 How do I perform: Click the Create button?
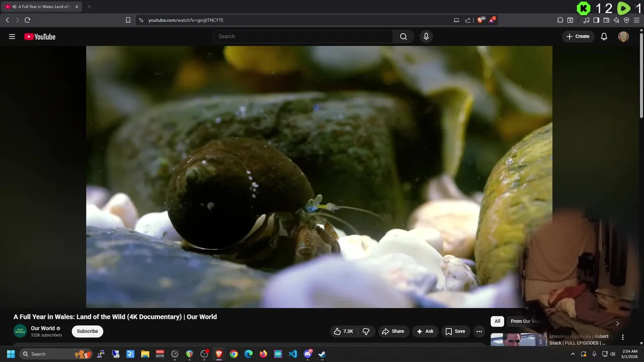[578, 36]
